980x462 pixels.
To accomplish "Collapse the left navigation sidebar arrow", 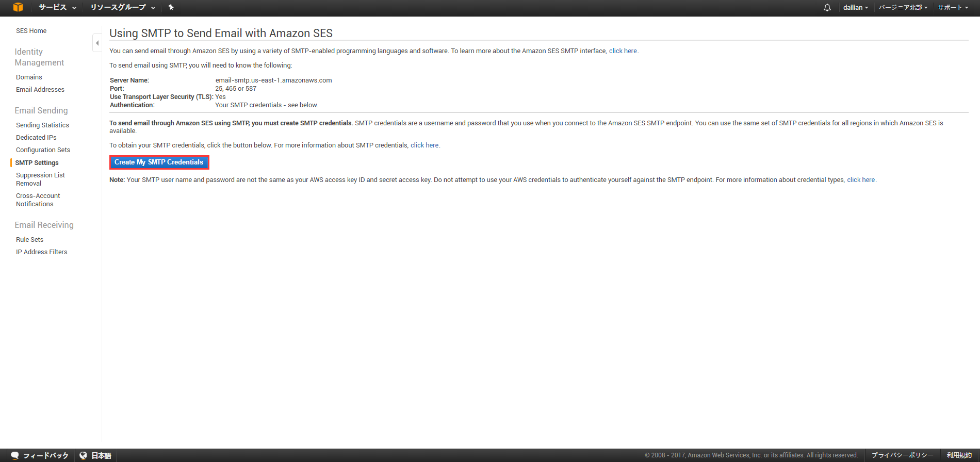I will pos(97,43).
